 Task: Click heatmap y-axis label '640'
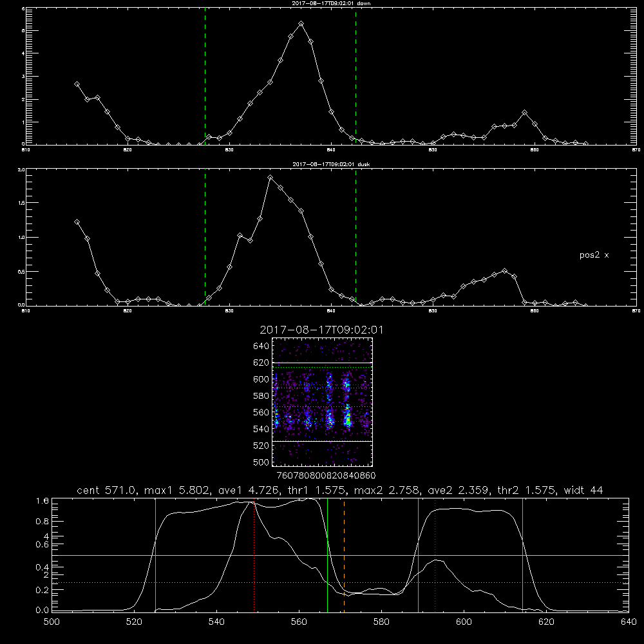click(261, 346)
